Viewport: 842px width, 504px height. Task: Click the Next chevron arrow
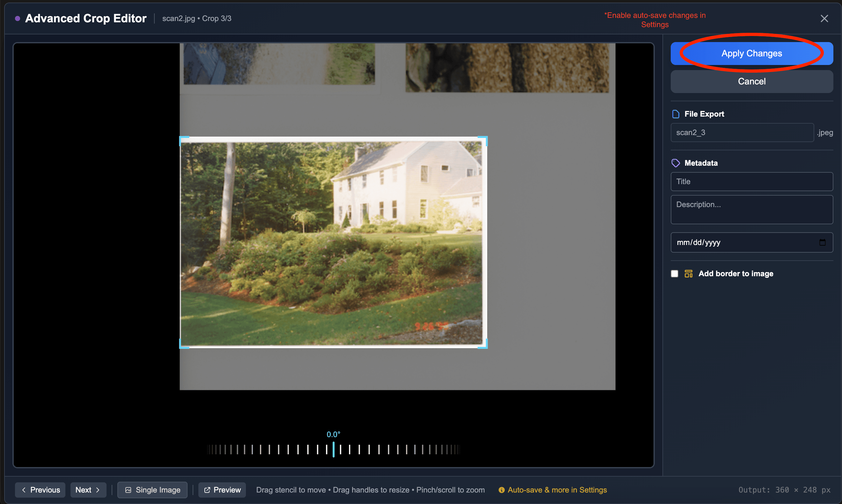(x=98, y=490)
